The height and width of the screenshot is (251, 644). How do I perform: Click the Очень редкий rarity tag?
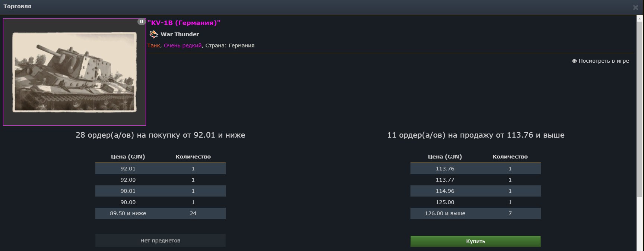tap(183, 46)
